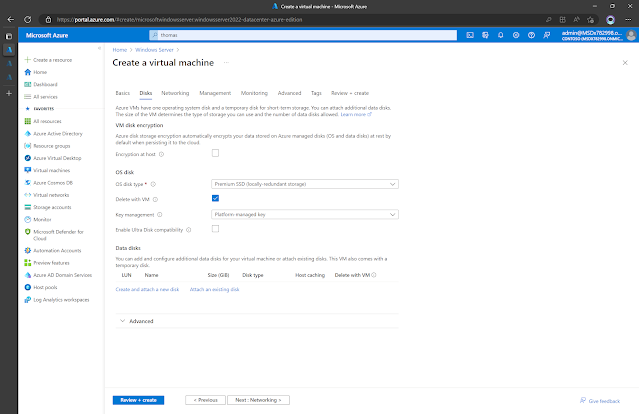Switch to the Management tab

215,93
